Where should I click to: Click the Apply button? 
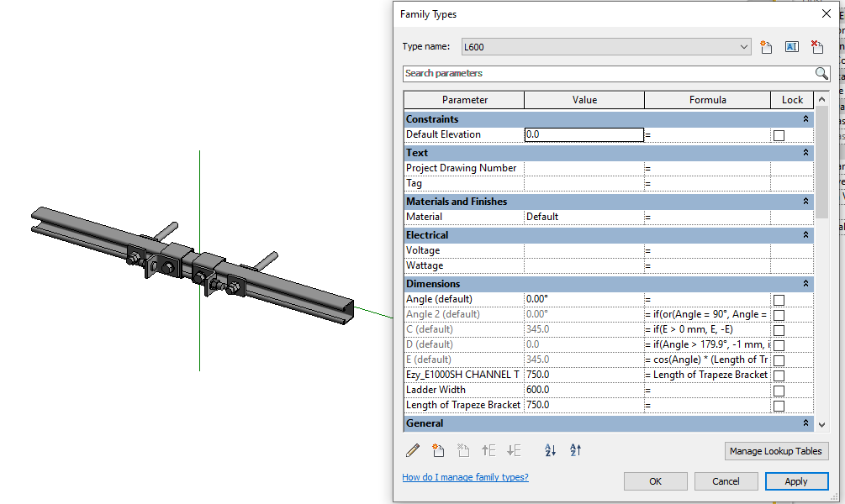tap(796, 481)
